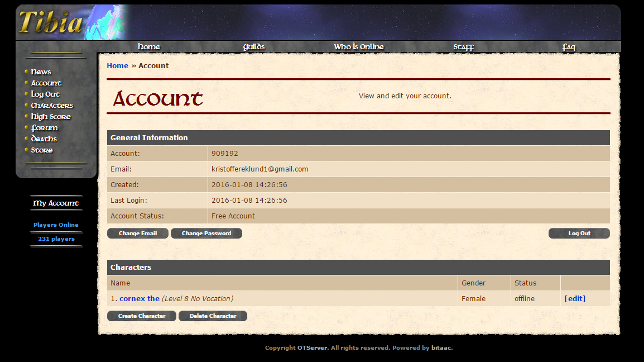
Task: Click the 'View and edit your account.' text
Action: click(x=405, y=96)
